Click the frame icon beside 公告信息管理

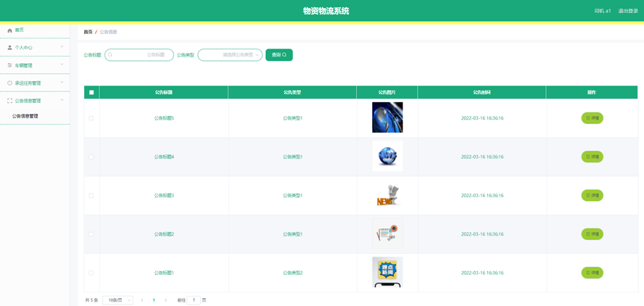pos(10,101)
